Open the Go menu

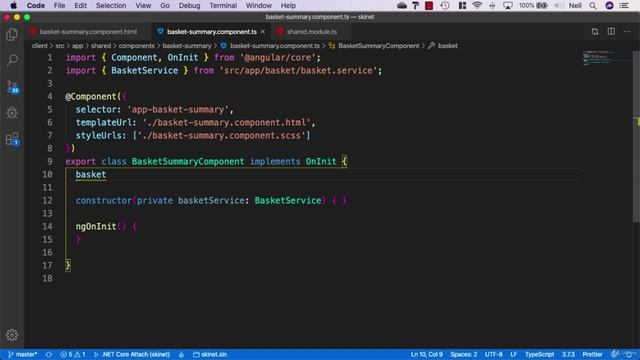click(165, 5)
